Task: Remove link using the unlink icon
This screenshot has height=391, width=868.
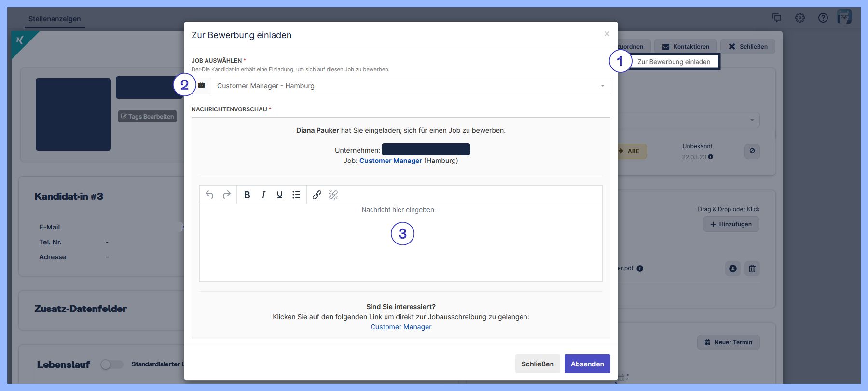Action: 333,195
